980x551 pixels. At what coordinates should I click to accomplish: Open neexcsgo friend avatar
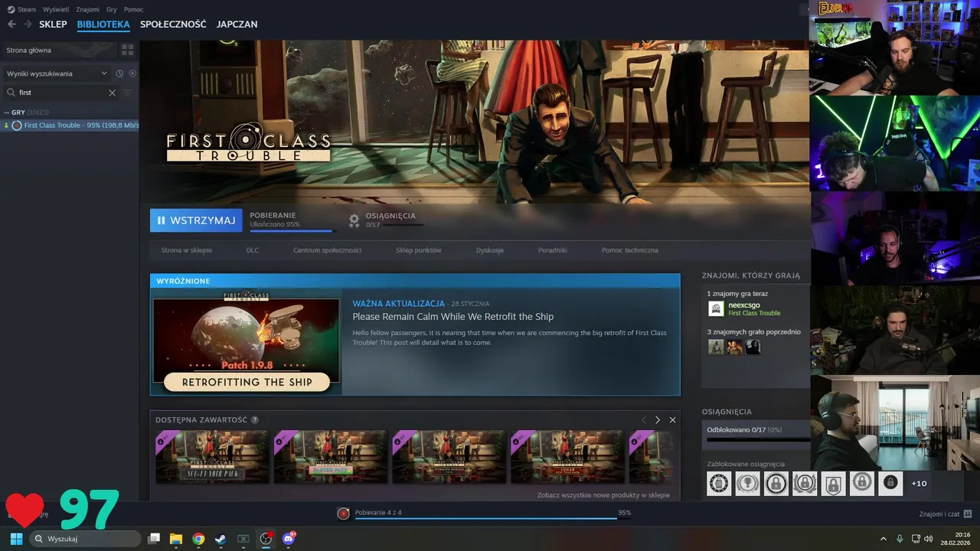716,308
